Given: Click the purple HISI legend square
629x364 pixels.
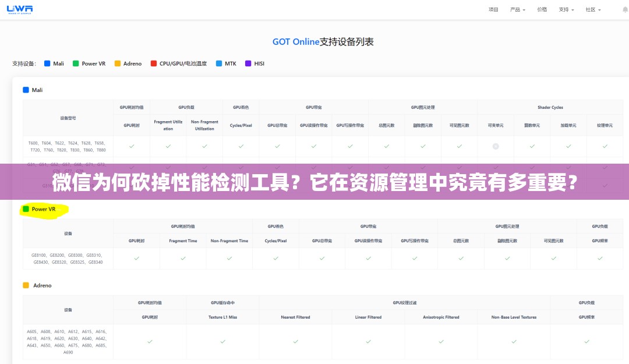Looking at the screenshot, I should 245,63.
